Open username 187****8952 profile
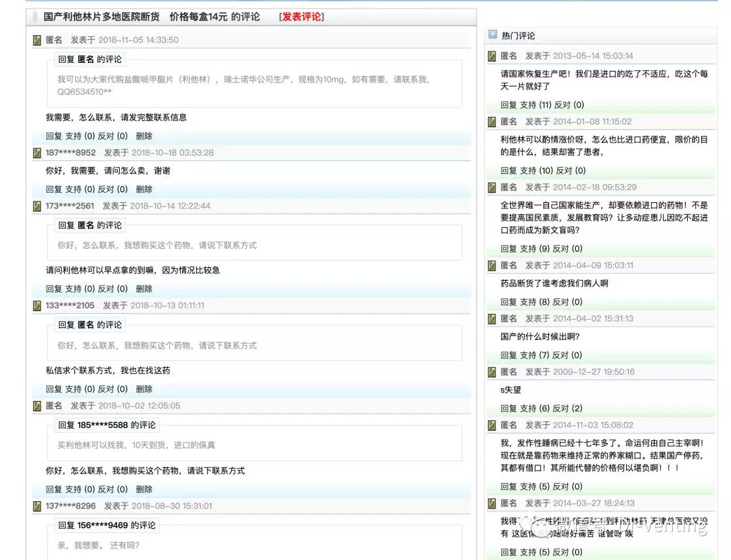This screenshot has height=560, width=731. (x=70, y=153)
